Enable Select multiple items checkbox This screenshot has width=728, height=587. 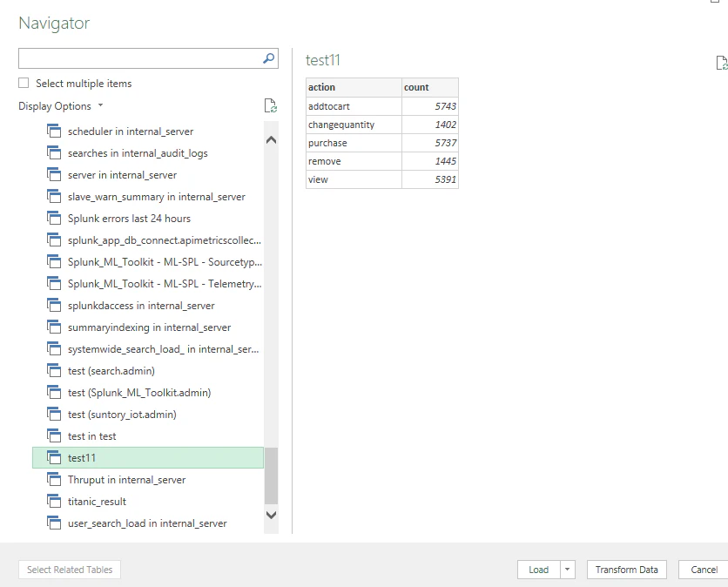tap(24, 83)
